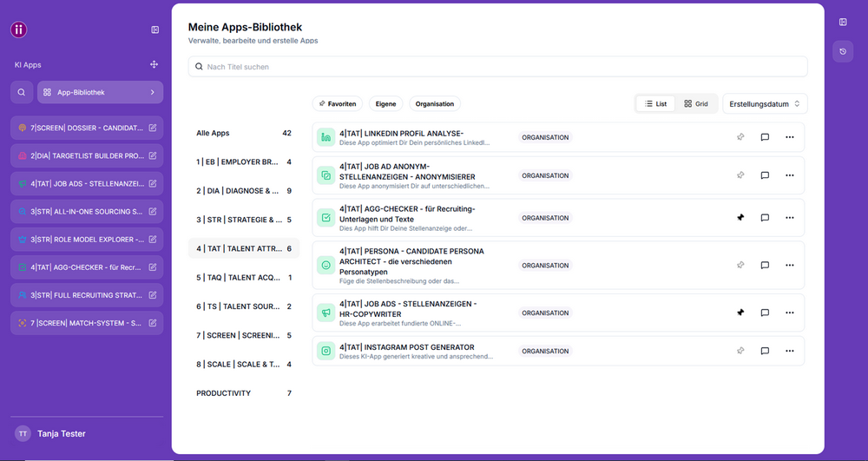
Task: Open the Erstellungsdatum sort dropdown
Action: coord(765,103)
